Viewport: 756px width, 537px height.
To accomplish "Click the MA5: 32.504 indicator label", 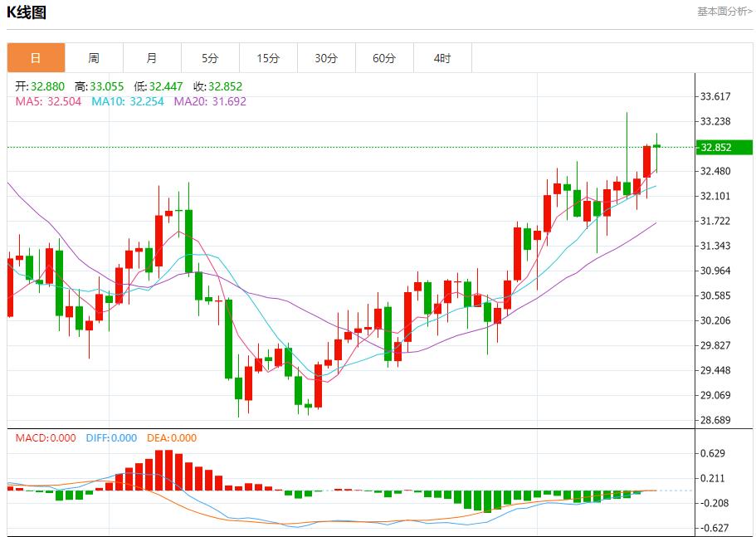I will [48, 101].
